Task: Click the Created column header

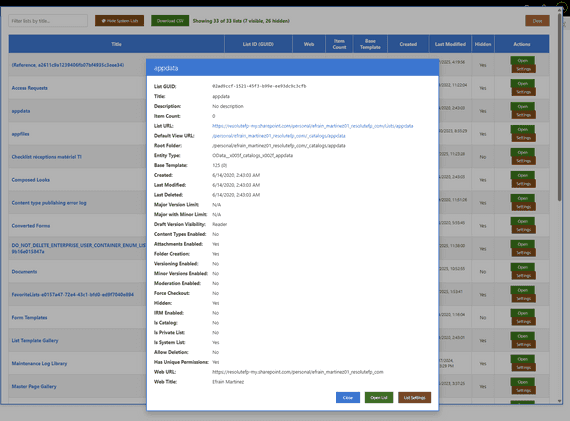Action: (x=408, y=44)
